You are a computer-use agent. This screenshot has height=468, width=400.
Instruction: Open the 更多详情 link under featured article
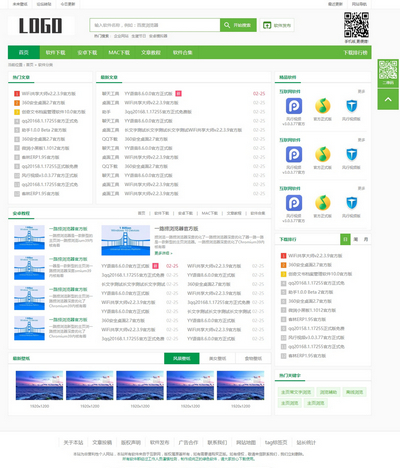click(x=163, y=253)
